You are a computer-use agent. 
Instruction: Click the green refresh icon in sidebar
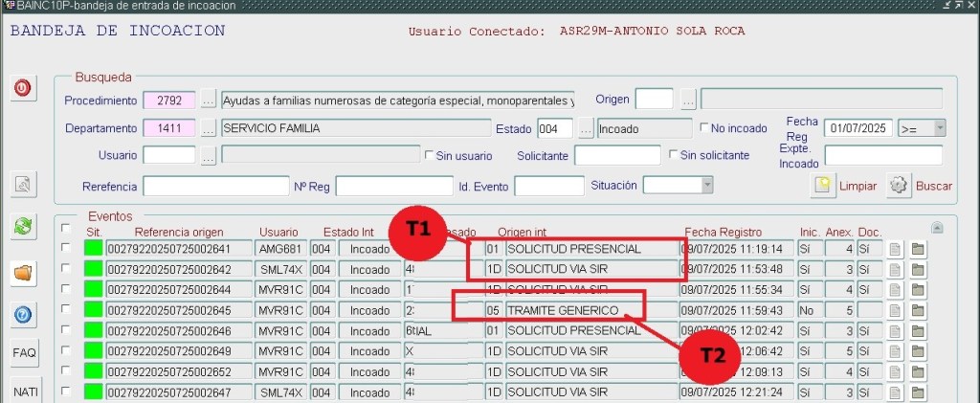[x=24, y=227]
